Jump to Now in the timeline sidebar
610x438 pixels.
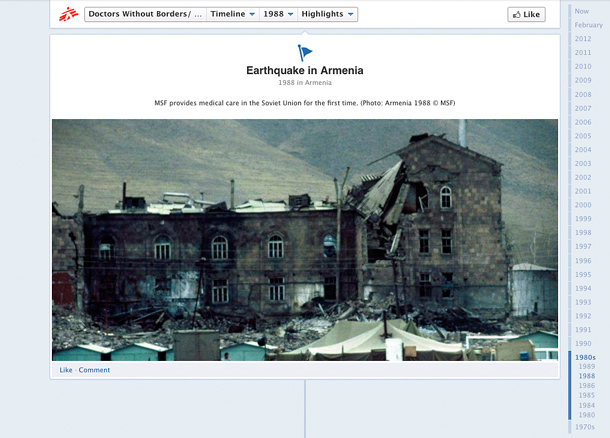pyautogui.click(x=581, y=11)
